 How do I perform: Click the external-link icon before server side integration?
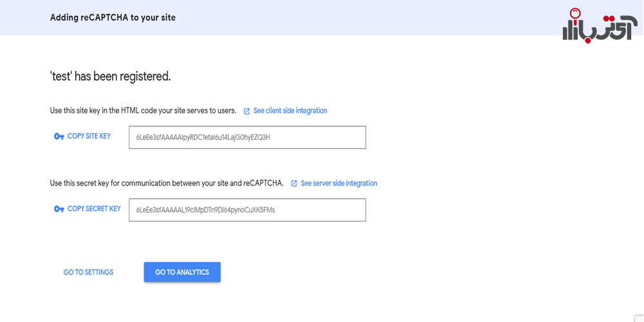coord(294,184)
